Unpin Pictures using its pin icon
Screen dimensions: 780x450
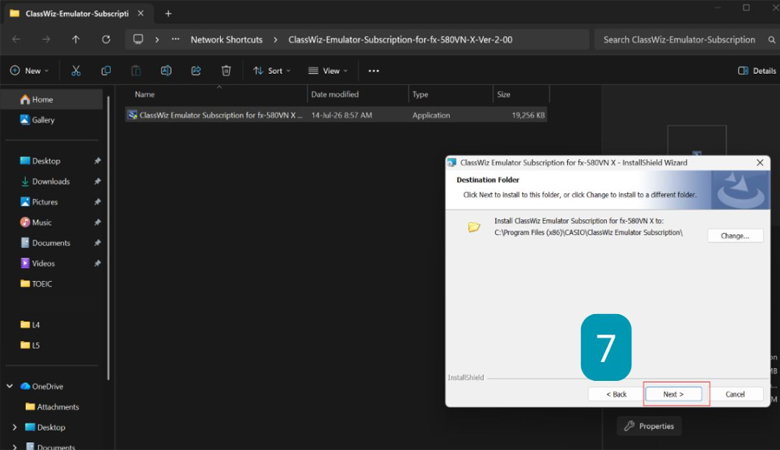[x=97, y=202]
